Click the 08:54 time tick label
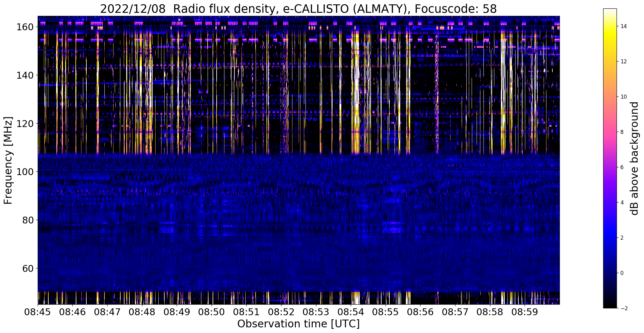 pos(351,311)
